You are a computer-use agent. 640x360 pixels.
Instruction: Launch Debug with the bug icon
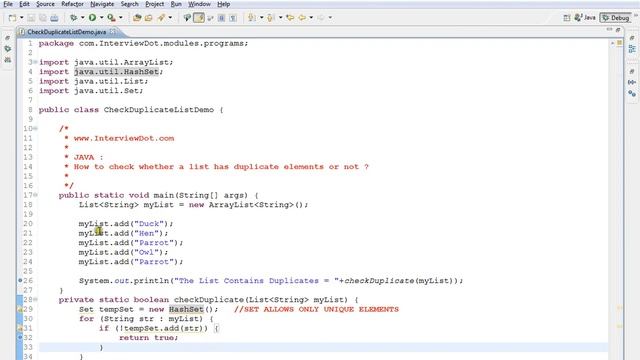pyautogui.click(x=73, y=18)
